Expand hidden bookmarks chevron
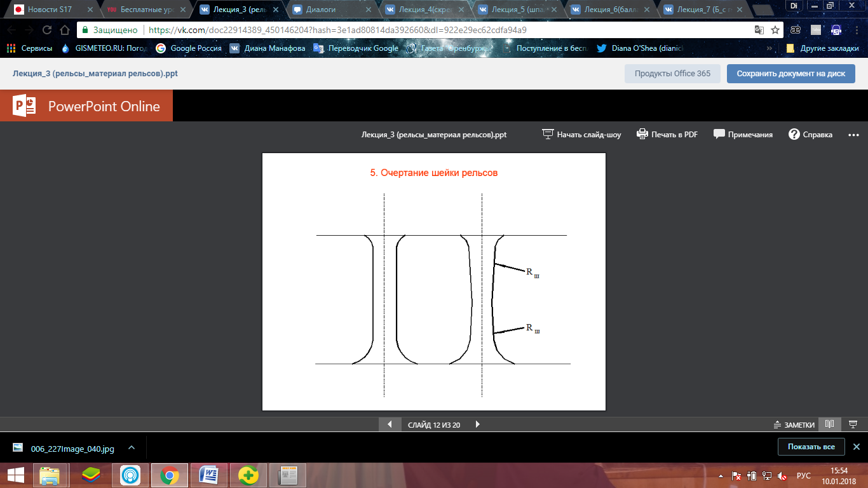This screenshot has width=868, height=488. point(770,48)
